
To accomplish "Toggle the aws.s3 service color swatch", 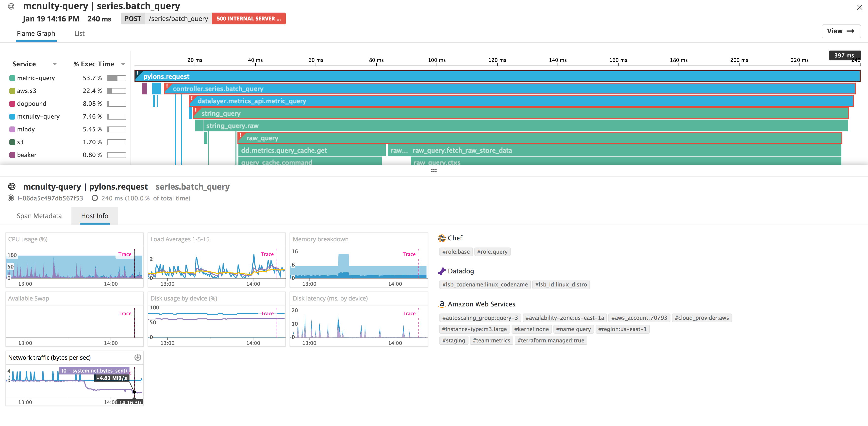I will (12, 90).
